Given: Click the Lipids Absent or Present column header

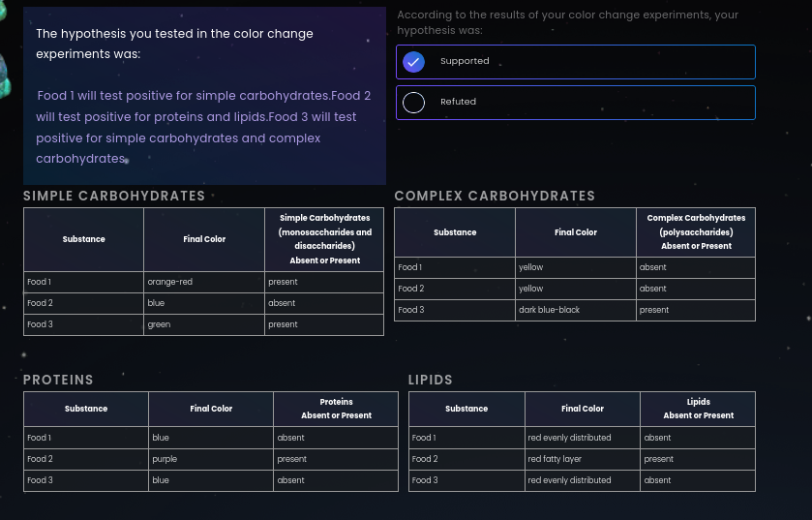Looking at the screenshot, I should 698,409.
